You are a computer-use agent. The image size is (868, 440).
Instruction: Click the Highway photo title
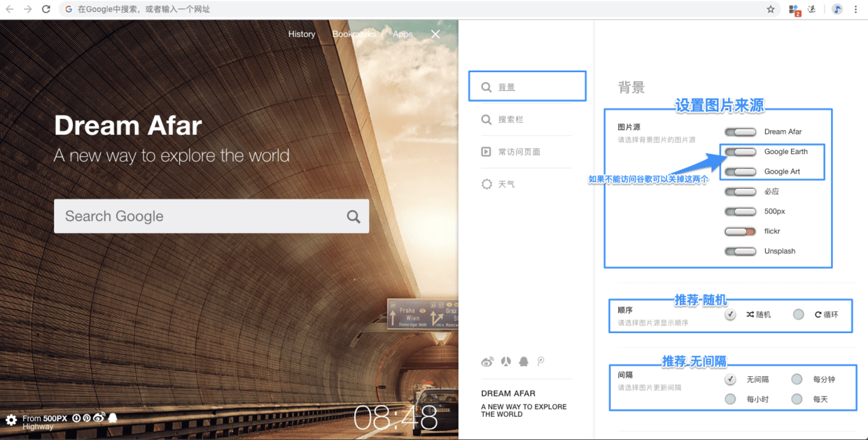pos(38,426)
